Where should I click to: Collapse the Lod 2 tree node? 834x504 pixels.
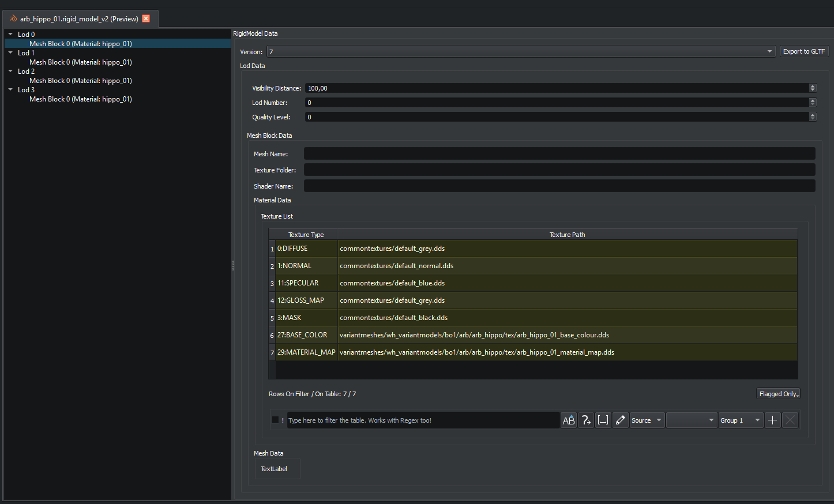tap(10, 71)
